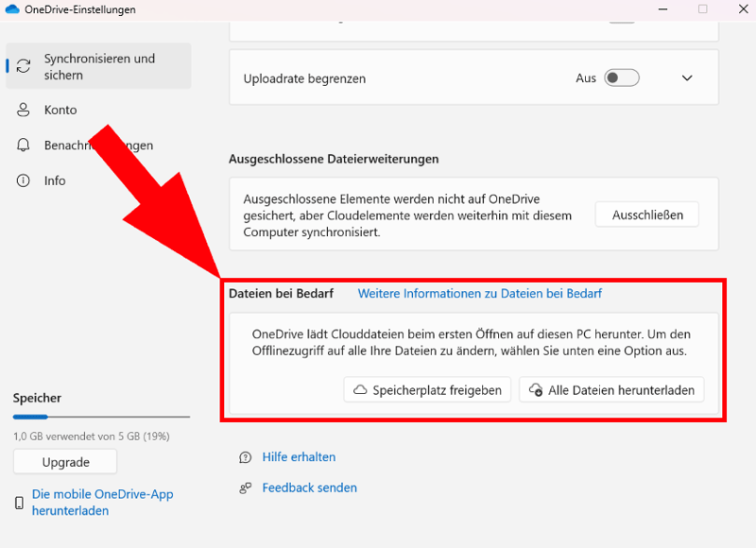The image size is (756, 548).
Task: Toggle the Uploadrate begrenzen switch
Action: click(x=622, y=78)
